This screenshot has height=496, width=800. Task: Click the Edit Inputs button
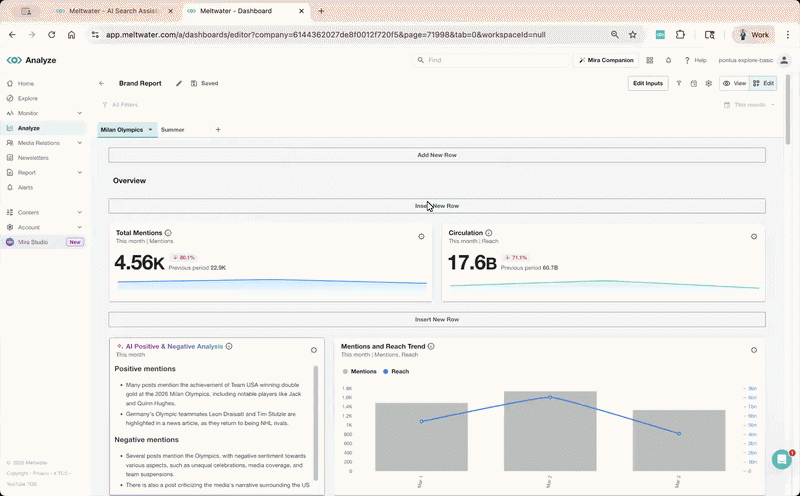(648, 83)
